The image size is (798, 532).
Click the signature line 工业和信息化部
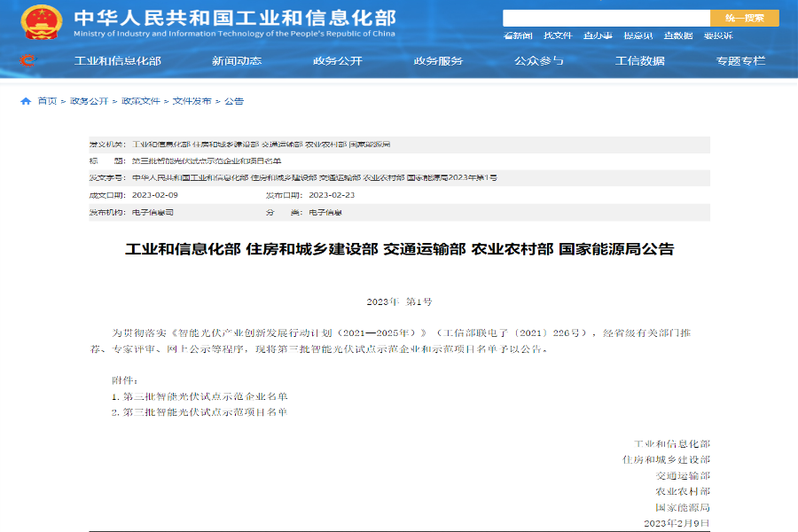(x=672, y=444)
